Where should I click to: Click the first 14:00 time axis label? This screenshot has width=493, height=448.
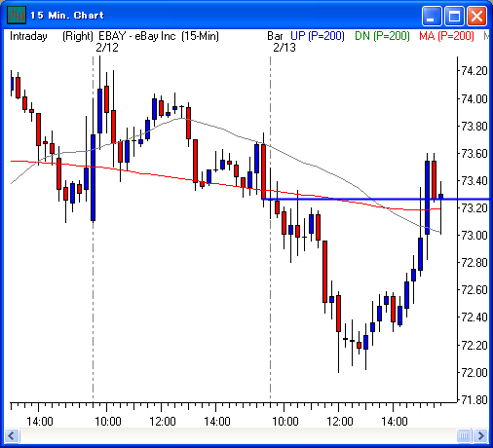click(x=40, y=422)
